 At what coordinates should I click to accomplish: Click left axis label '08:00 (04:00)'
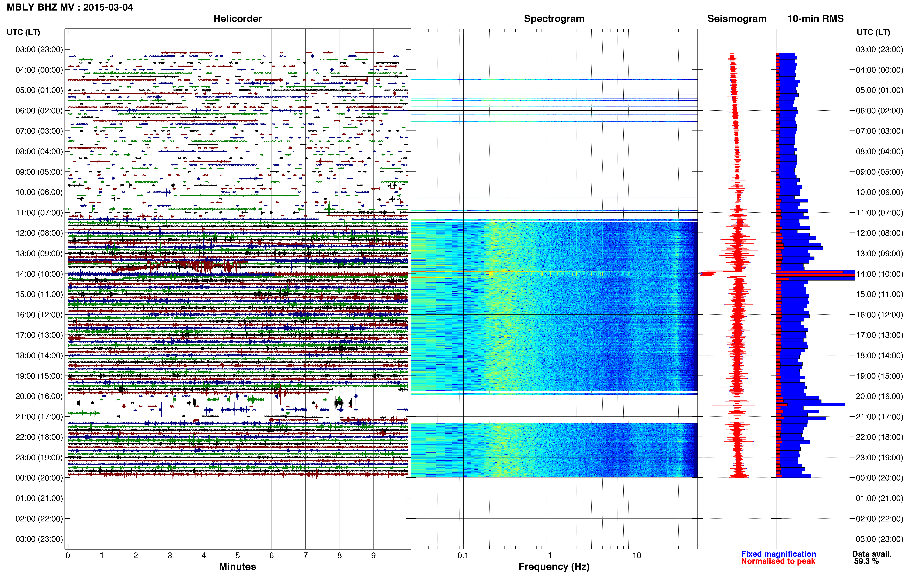39,151
